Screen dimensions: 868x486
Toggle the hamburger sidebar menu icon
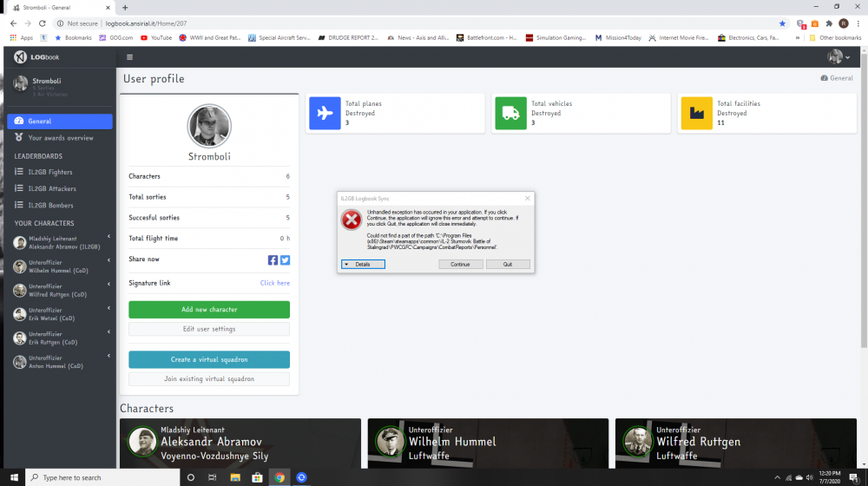[x=129, y=57]
